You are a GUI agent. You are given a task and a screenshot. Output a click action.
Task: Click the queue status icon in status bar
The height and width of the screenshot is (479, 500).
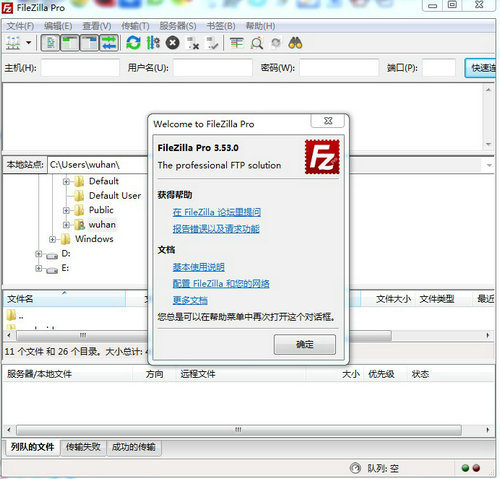[355, 468]
